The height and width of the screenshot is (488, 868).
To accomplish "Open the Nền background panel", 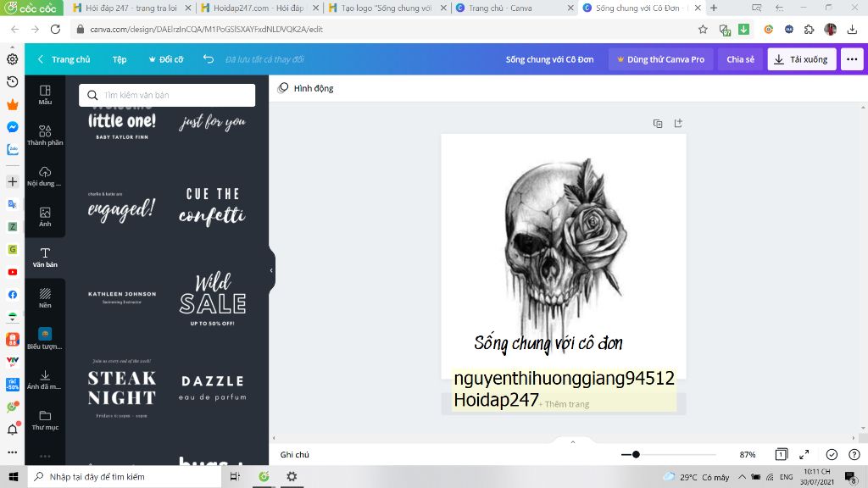I will pos(45,297).
